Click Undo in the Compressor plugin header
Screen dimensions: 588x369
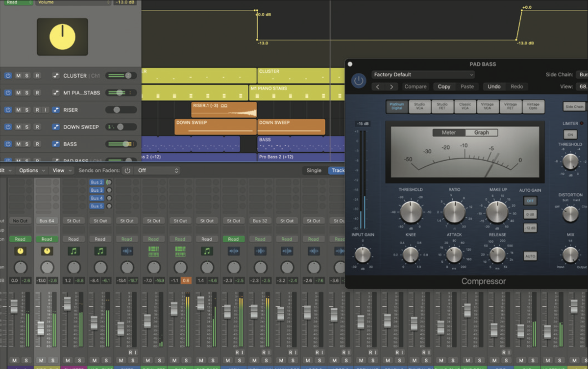click(494, 86)
